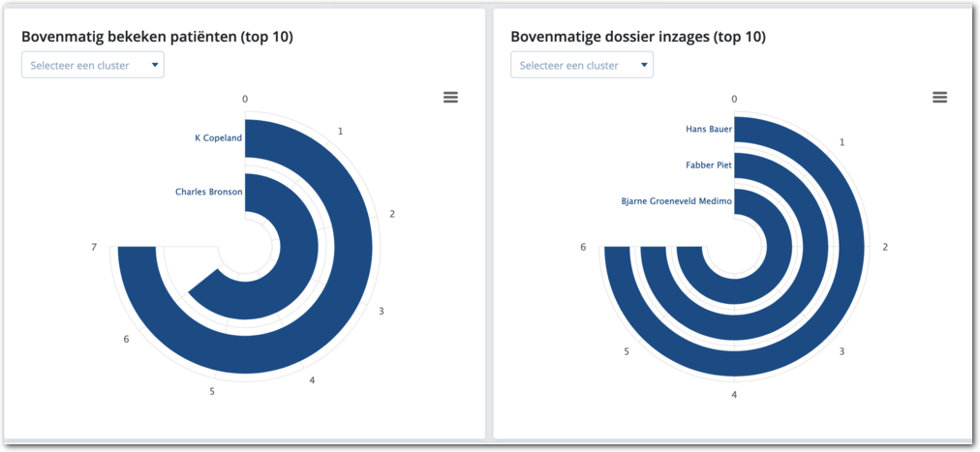Select the Hans Bauer category label
Viewport: 980px width, 452px height.
click(709, 128)
